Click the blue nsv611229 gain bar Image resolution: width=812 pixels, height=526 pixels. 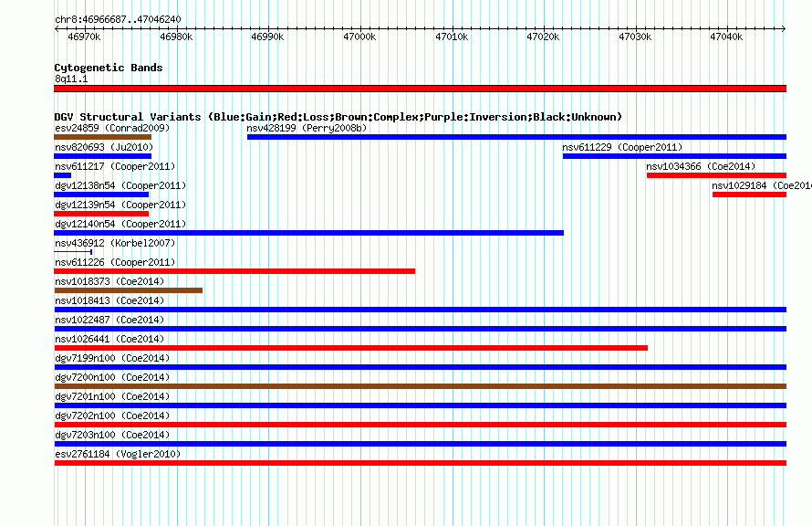(675, 156)
